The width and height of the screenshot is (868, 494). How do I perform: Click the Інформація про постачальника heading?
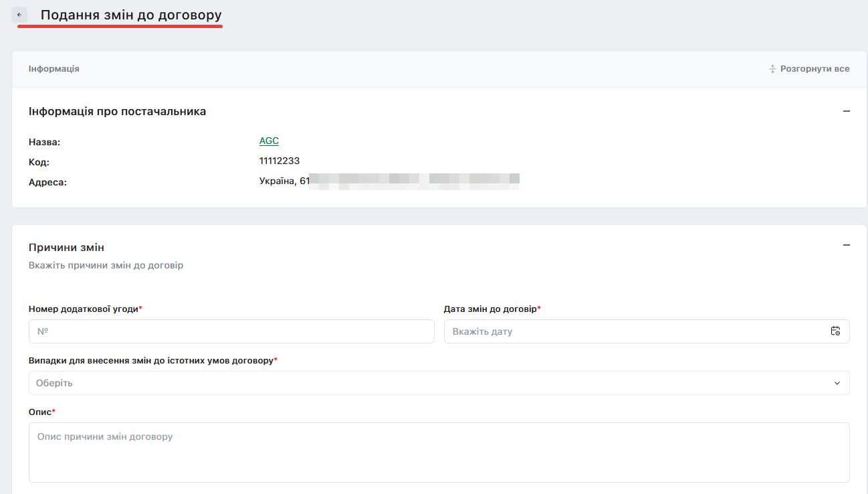118,112
